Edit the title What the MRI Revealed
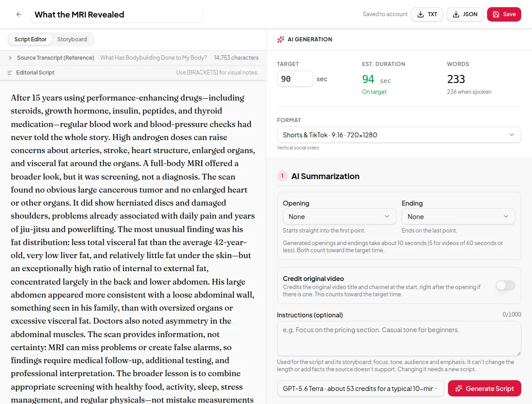The image size is (532, 404). coord(116,14)
